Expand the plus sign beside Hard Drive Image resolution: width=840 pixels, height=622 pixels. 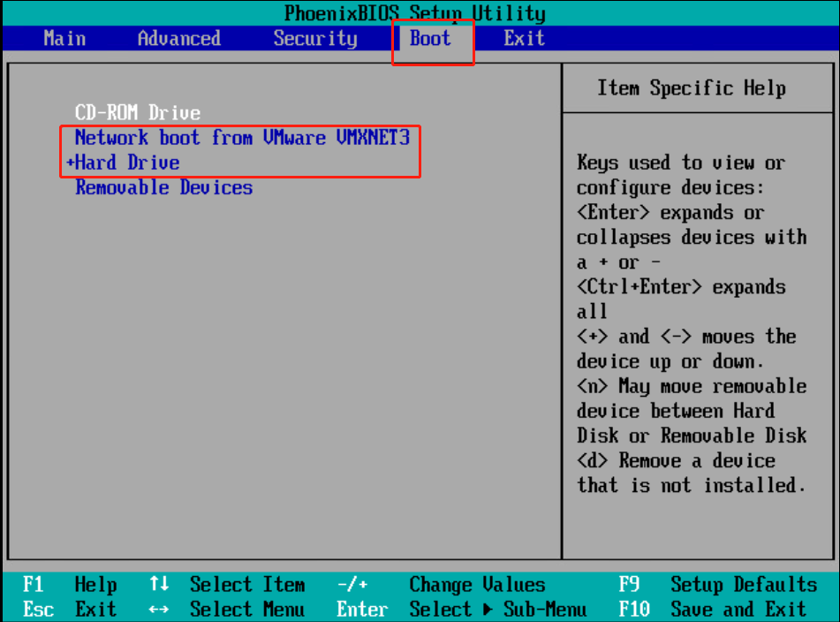coord(70,163)
